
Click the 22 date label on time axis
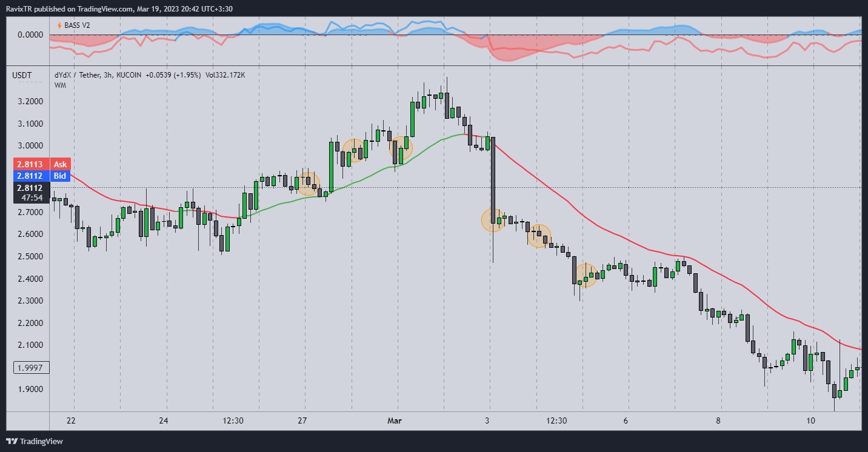71,421
